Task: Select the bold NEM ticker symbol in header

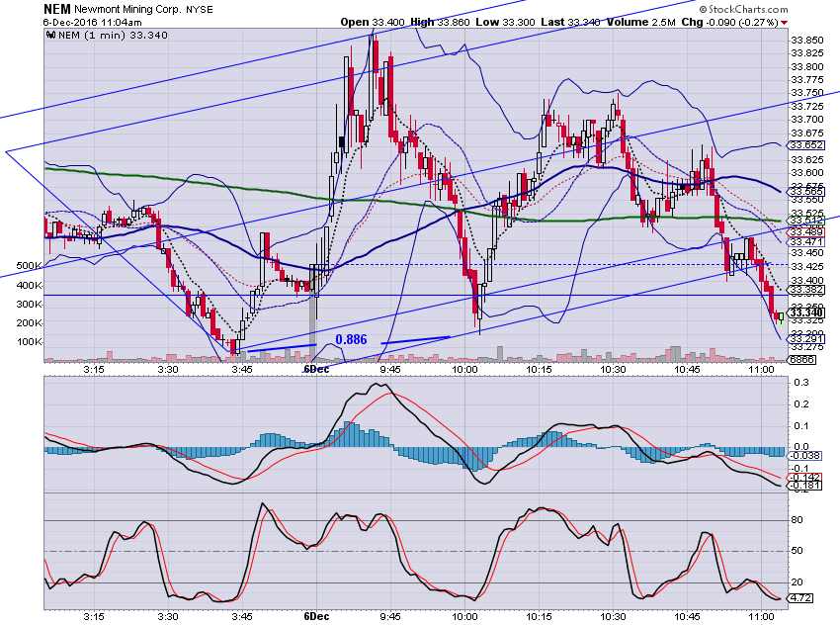Action: pyautogui.click(x=56, y=9)
